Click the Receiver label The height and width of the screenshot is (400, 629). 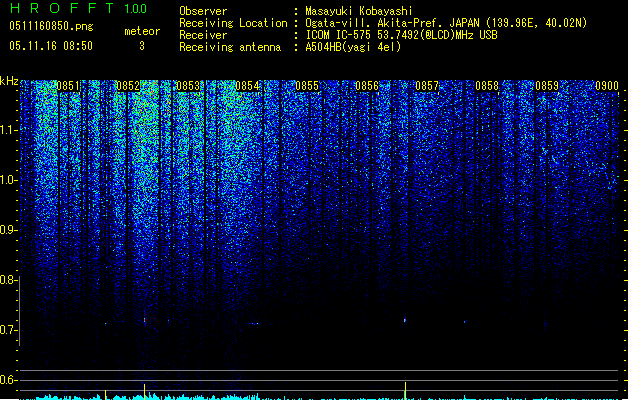pyautogui.click(x=203, y=35)
